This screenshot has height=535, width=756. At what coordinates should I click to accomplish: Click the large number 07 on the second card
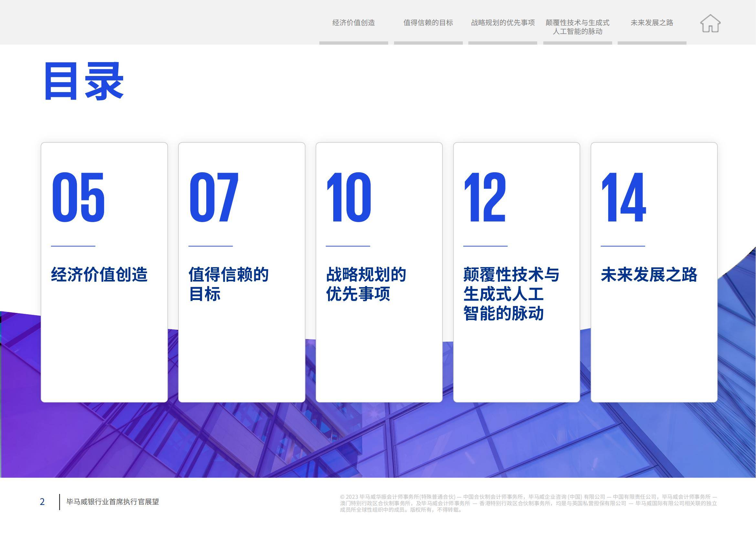coord(214,197)
